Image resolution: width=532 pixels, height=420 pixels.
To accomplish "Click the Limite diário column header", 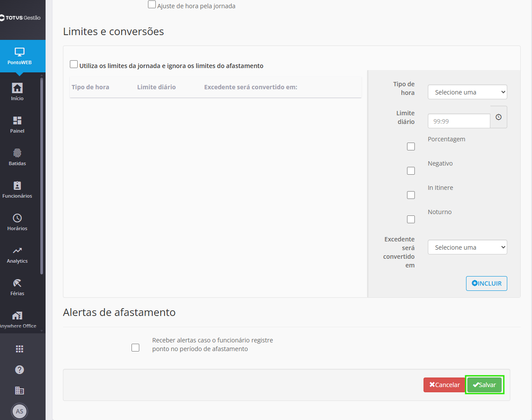I will (156, 87).
